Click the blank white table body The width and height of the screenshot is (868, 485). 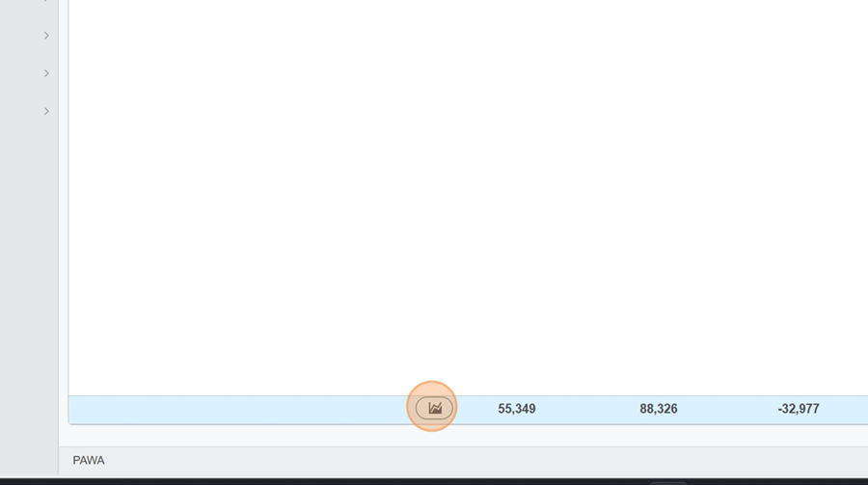[468, 198]
